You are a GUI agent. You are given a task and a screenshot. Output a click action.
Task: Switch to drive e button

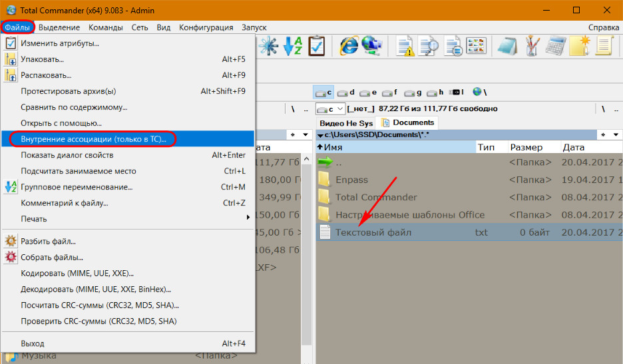coord(368,92)
